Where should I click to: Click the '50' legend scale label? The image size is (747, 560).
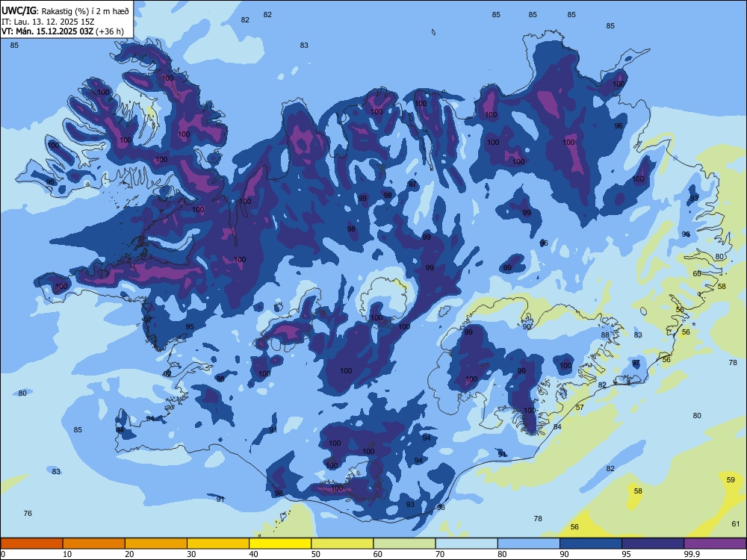(315, 554)
